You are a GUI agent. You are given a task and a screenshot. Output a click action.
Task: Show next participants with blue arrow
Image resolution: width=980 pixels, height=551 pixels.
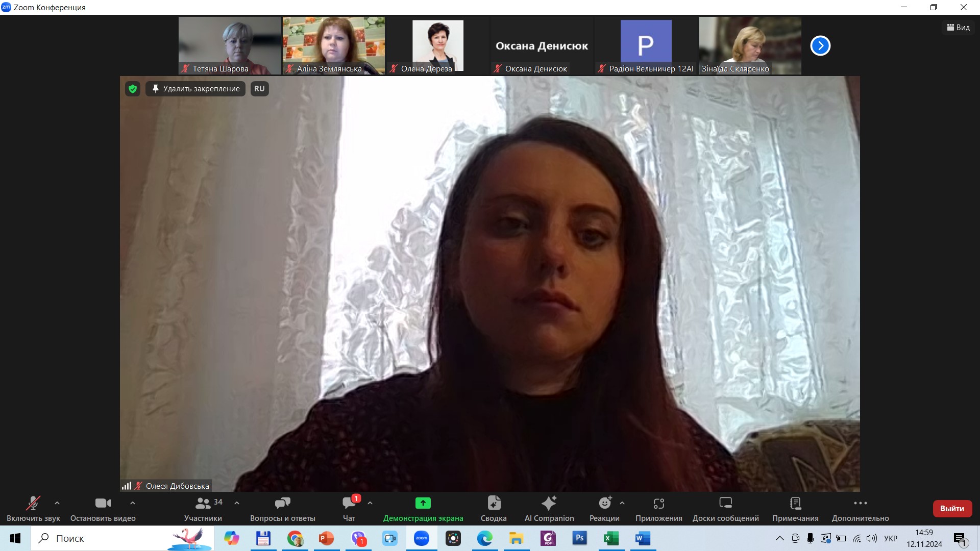coord(820,46)
